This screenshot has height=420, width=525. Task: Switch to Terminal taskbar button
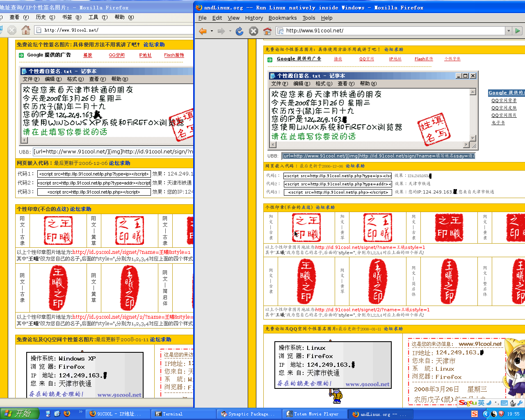[x=183, y=414]
